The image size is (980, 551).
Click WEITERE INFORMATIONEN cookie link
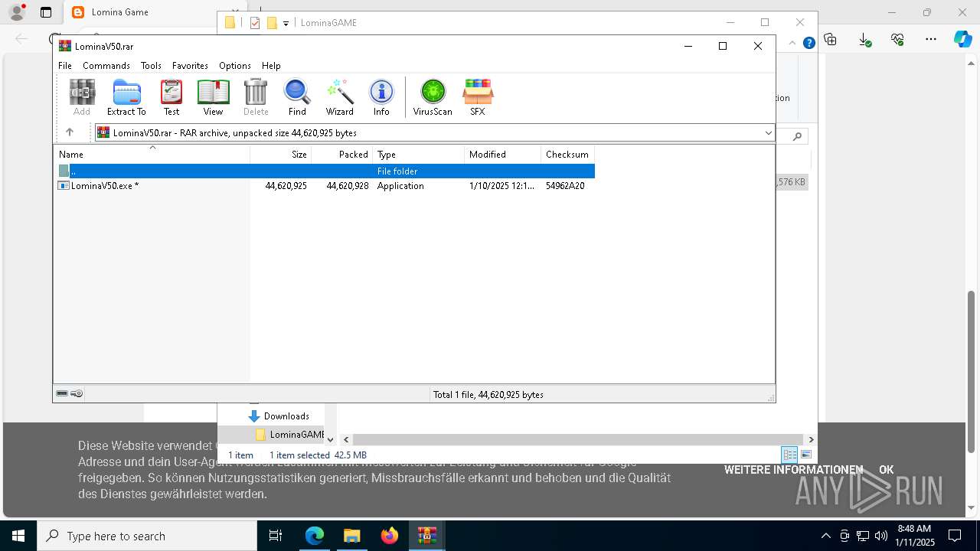pos(793,470)
